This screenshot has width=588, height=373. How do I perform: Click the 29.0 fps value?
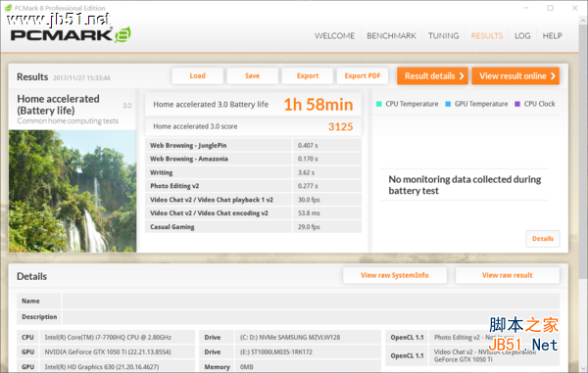point(309,226)
